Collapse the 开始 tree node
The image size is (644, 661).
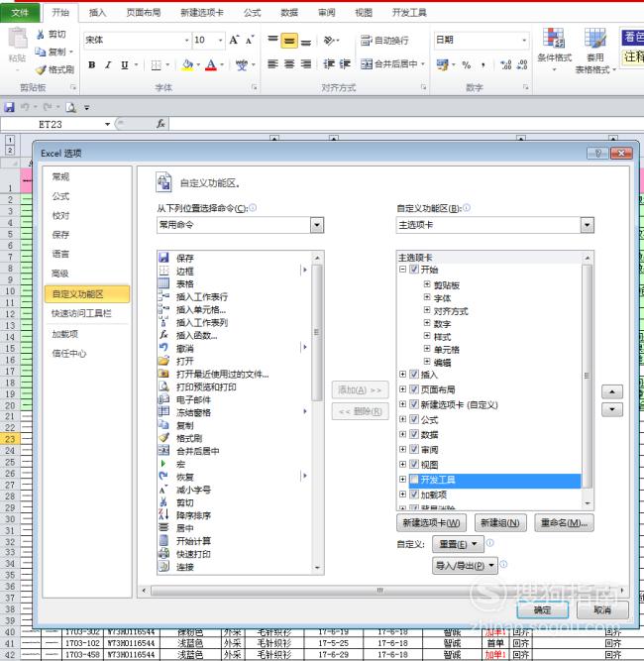click(x=403, y=270)
